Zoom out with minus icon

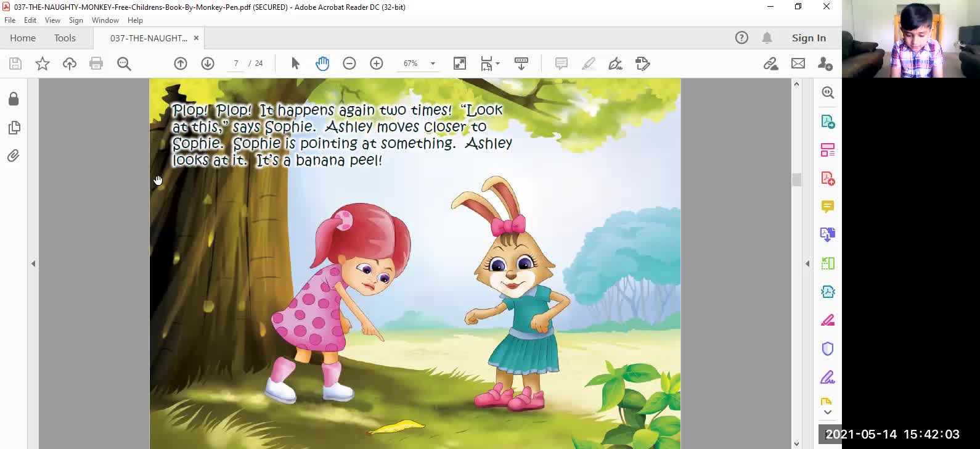349,64
